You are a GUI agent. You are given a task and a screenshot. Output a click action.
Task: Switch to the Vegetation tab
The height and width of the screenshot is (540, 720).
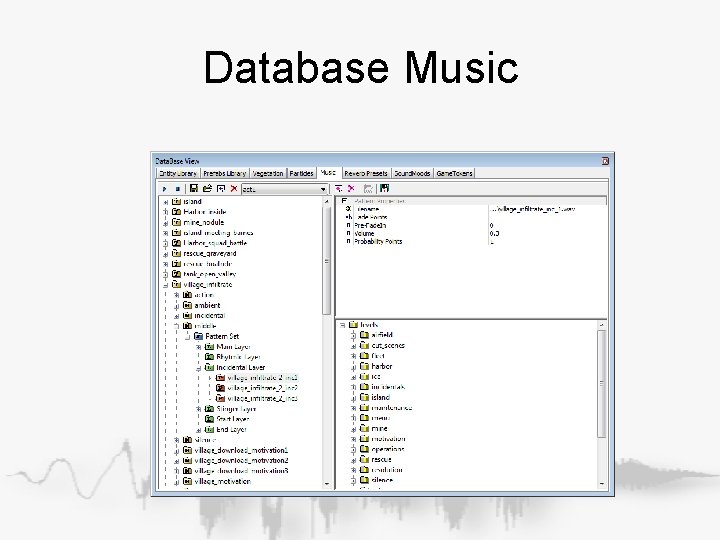pyautogui.click(x=268, y=173)
